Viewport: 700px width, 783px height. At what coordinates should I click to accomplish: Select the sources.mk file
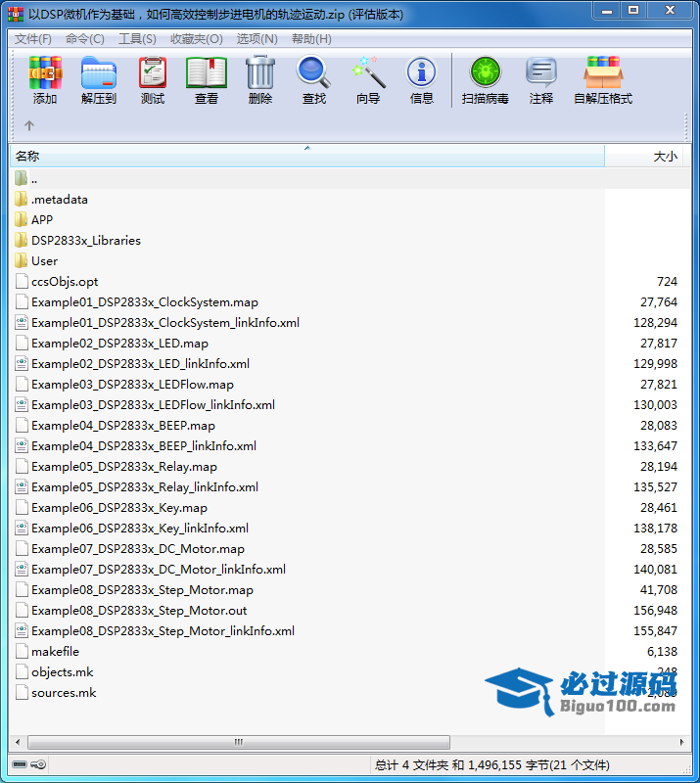[x=64, y=693]
